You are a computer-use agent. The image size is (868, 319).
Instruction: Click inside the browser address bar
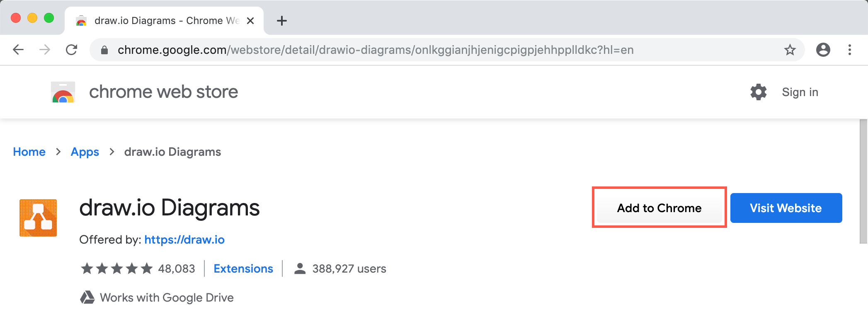pyautogui.click(x=373, y=50)
